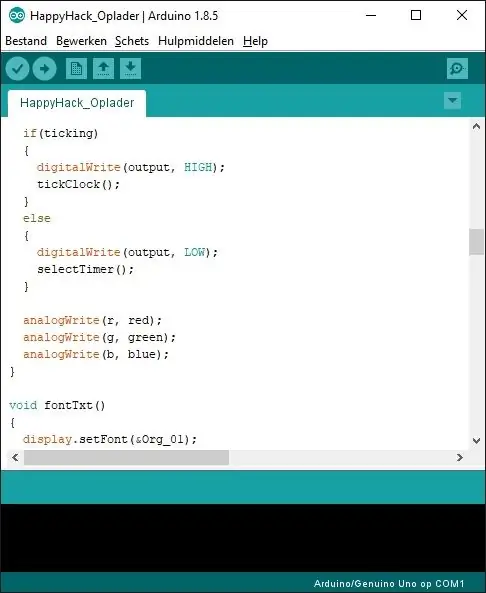Open the Bewerken menu
The image size is (486, 593).
(81, 41)
